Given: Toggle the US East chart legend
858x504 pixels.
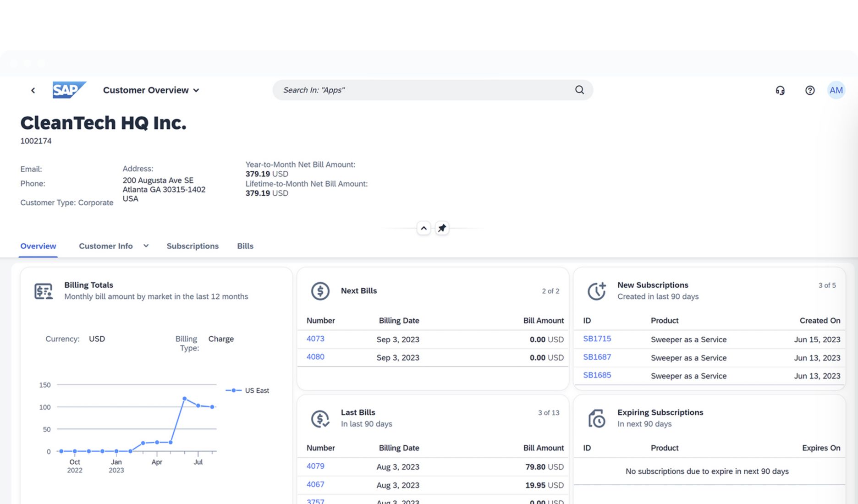Looking at the screenshot, I should pyautogui.click(x=247, y=390).
